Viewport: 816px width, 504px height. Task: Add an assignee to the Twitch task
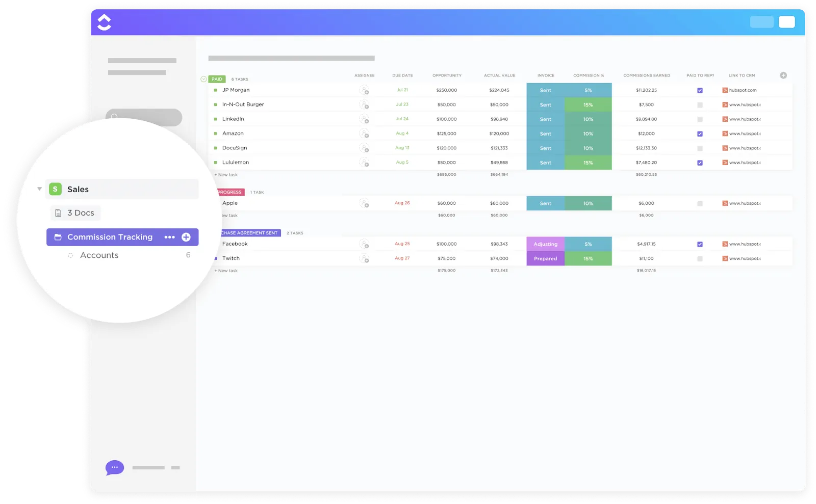364,258
